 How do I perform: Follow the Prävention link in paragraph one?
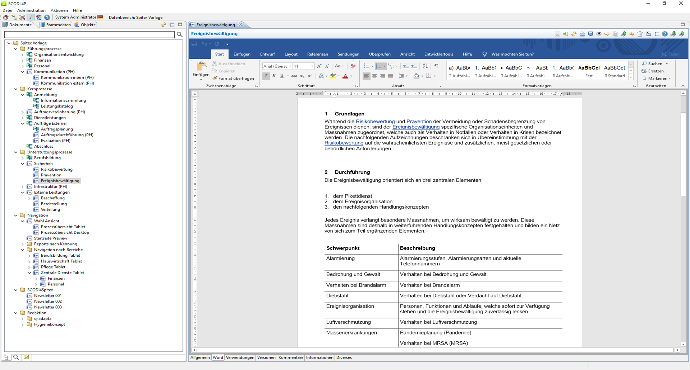click(x=419, y=121)
